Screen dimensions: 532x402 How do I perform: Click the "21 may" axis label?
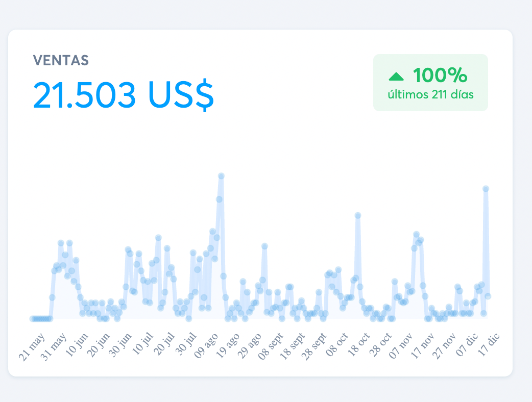click(32, 347)
